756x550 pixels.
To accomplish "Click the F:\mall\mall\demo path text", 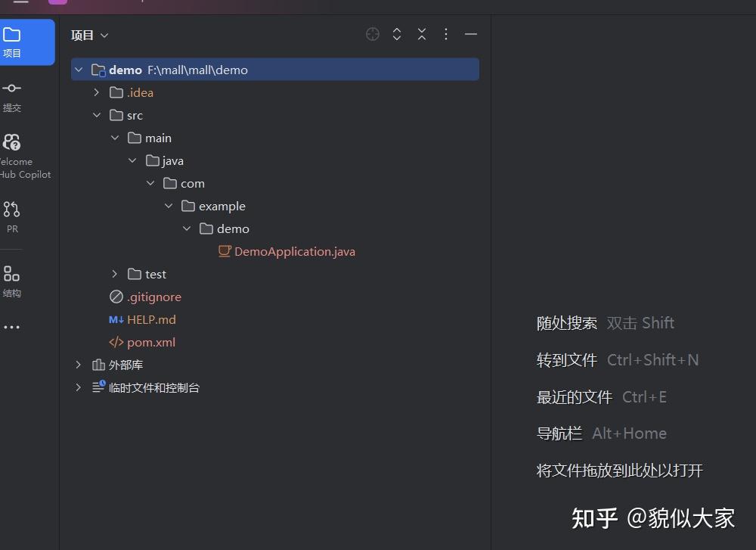I will (x=197, y=70).
